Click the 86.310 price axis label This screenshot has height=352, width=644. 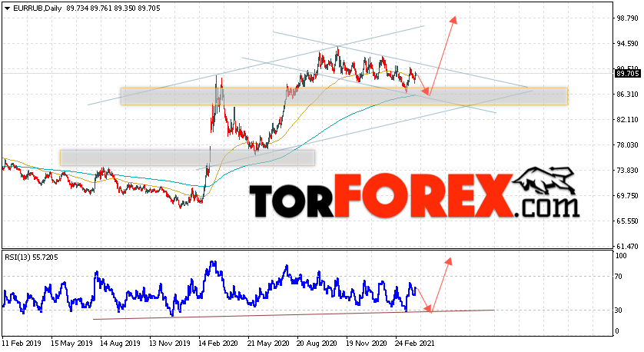(x=628, y=95)
